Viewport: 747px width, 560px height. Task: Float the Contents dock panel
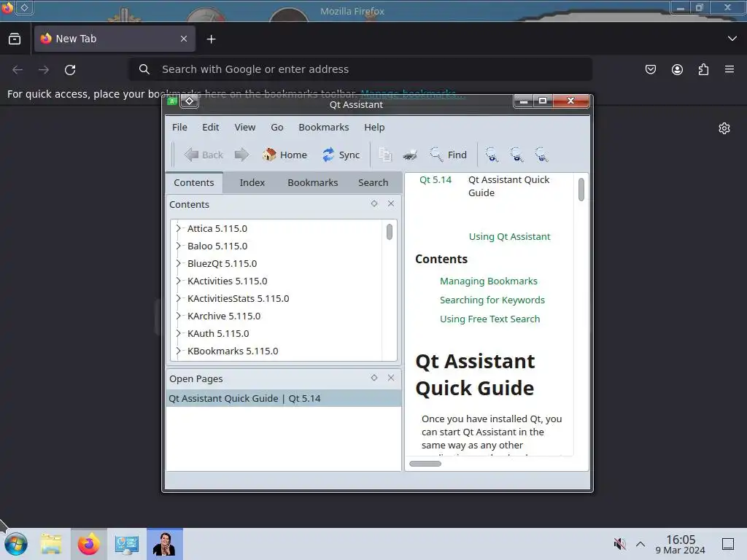pos(374,204)
